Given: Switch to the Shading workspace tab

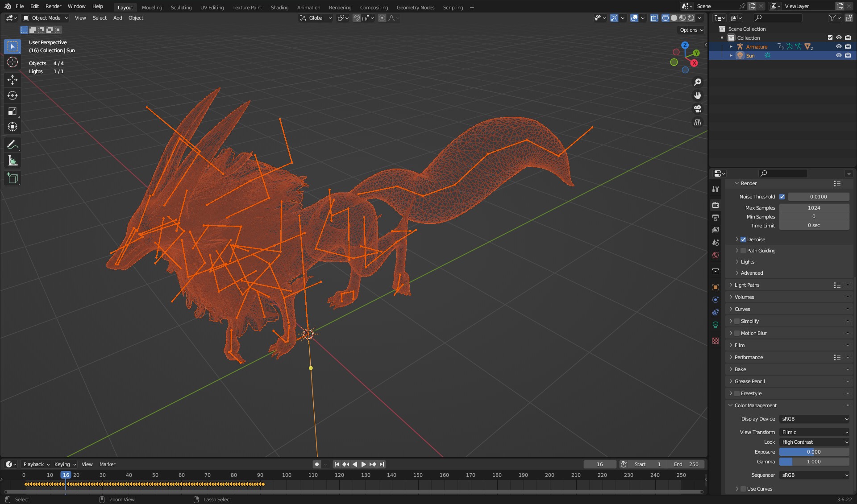Looking at the screenshot, I should tap(279, 8).
